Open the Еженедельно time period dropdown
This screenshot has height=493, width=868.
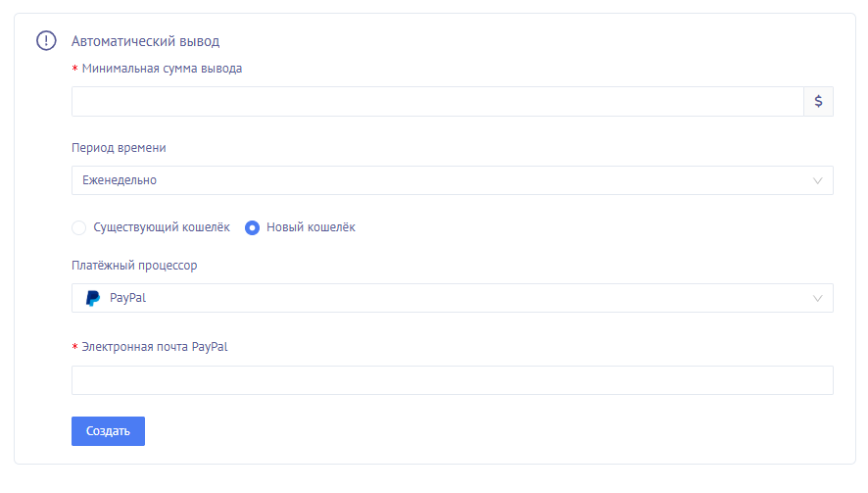(x=441, y=180)
